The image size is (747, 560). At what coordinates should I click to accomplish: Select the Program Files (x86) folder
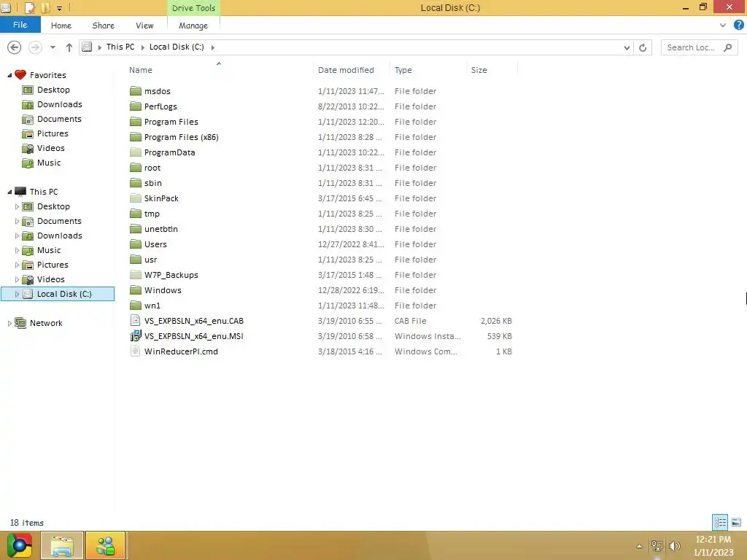tap(181, 137)
